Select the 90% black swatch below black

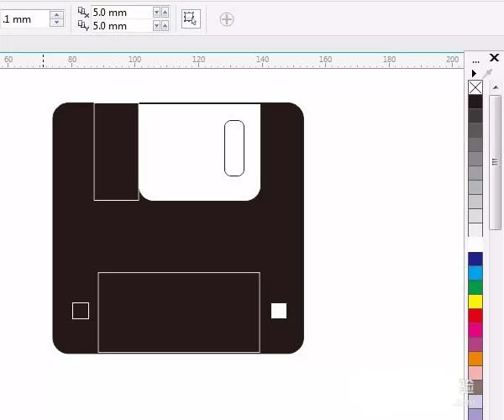[x=475, y=116]
